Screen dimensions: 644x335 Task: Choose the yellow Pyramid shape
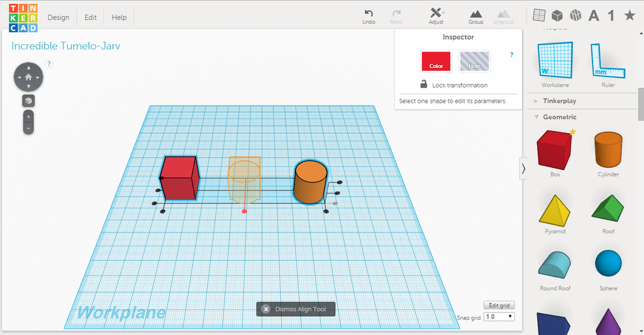(x=555, y=213)
